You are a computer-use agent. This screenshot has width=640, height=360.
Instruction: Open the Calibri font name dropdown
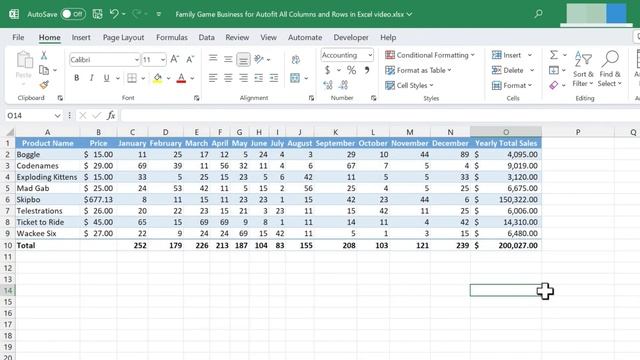(136, 60)
